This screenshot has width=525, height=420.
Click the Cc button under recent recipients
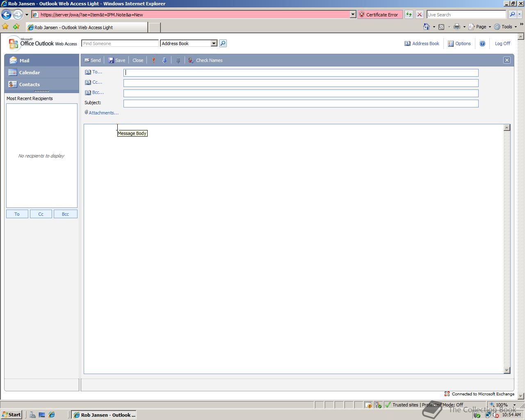(x=41, y=214)
